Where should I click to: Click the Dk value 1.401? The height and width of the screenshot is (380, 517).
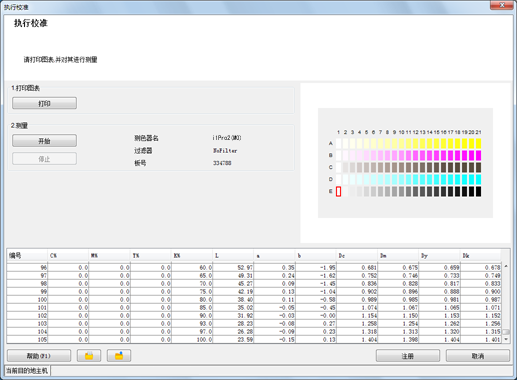(493, 339)
